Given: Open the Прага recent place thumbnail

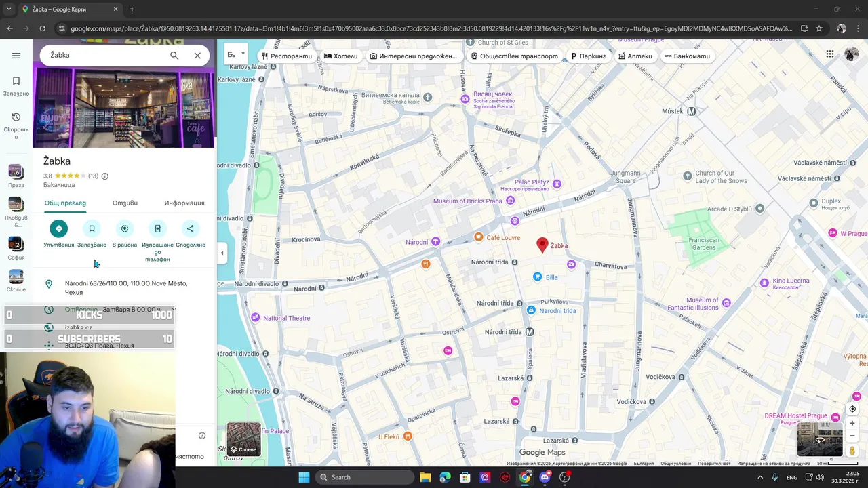Looking at the screenshot, I should (16, 172).
